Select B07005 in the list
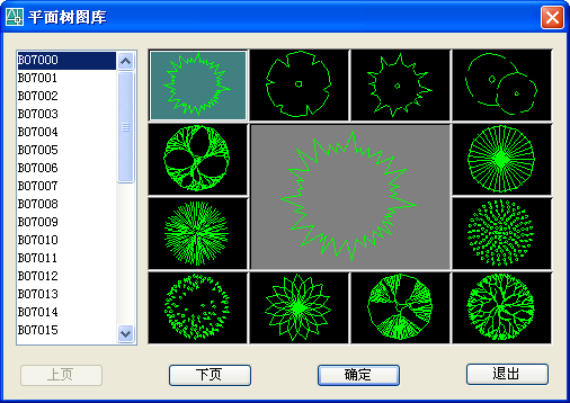The image size is (570, 404). 67,150
